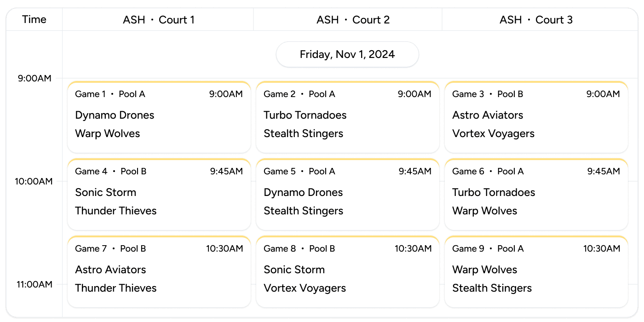Click Dynamo Drones in Game 1
This screenshot has width=644, height=322.
point(115,115)
